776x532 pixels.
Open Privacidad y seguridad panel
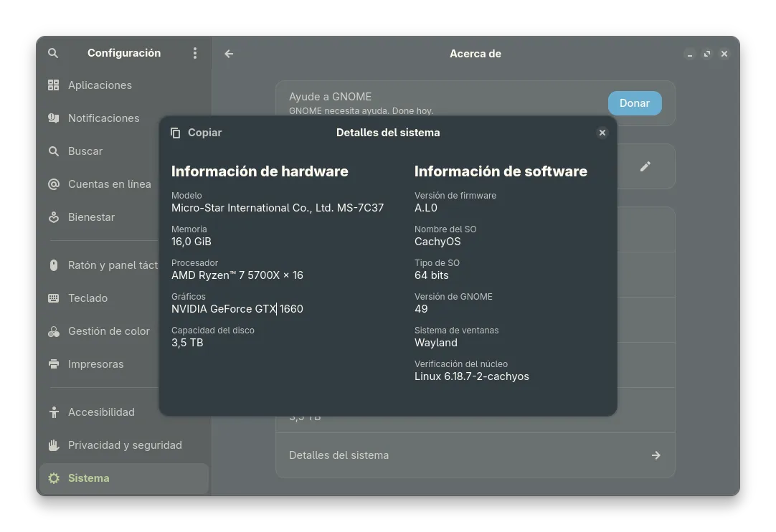click(125, 445)
